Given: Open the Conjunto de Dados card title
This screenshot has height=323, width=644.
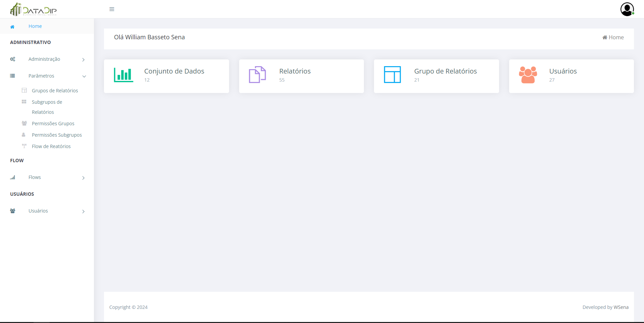Looking at the screenshot, I should [x=174, y=71].
